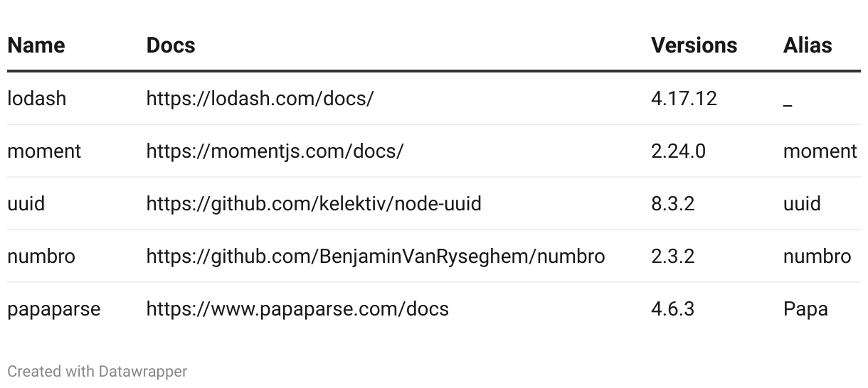Select the moment name cell

[44, 151]
